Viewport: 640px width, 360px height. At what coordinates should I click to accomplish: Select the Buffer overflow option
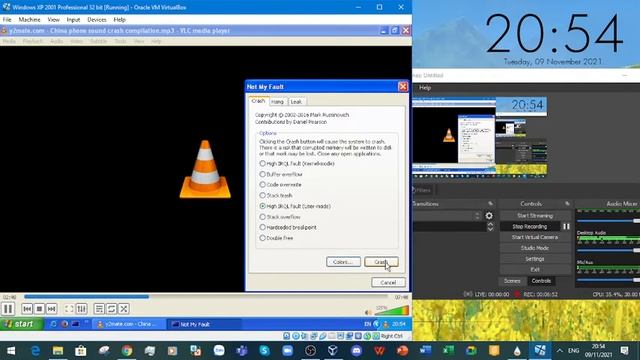tap(281, 174)
